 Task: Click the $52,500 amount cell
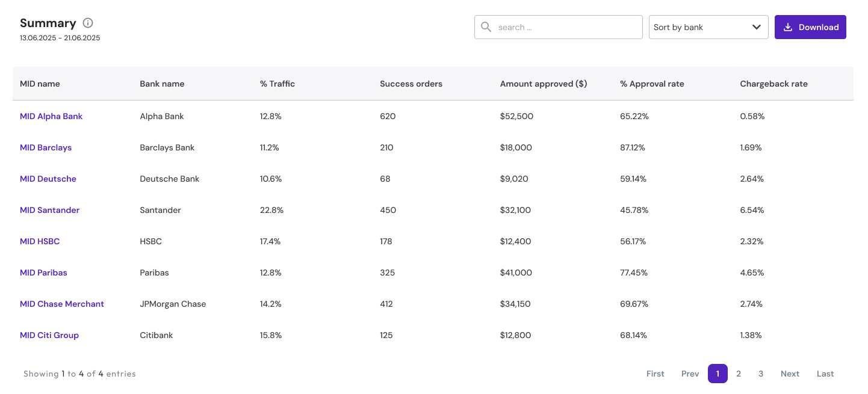point(516,116)
